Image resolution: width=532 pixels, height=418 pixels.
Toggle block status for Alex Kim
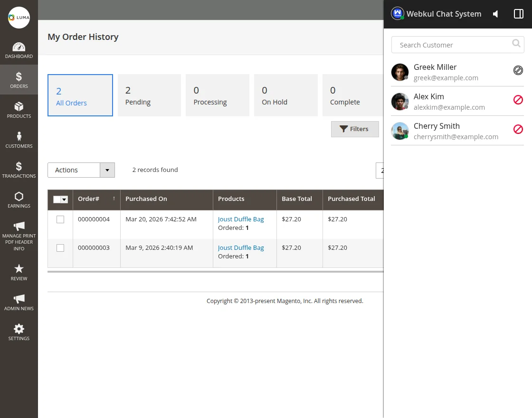[518, 100]
